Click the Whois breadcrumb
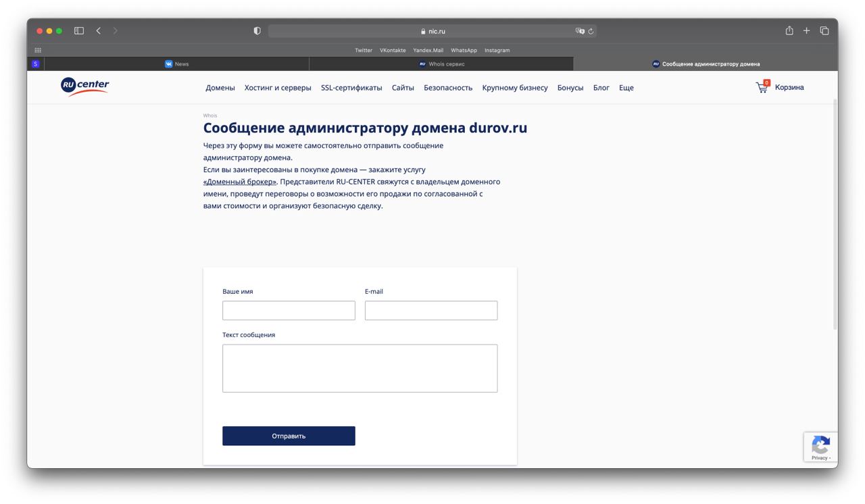This screenshot has width=865, height=504. pos(210,116)
